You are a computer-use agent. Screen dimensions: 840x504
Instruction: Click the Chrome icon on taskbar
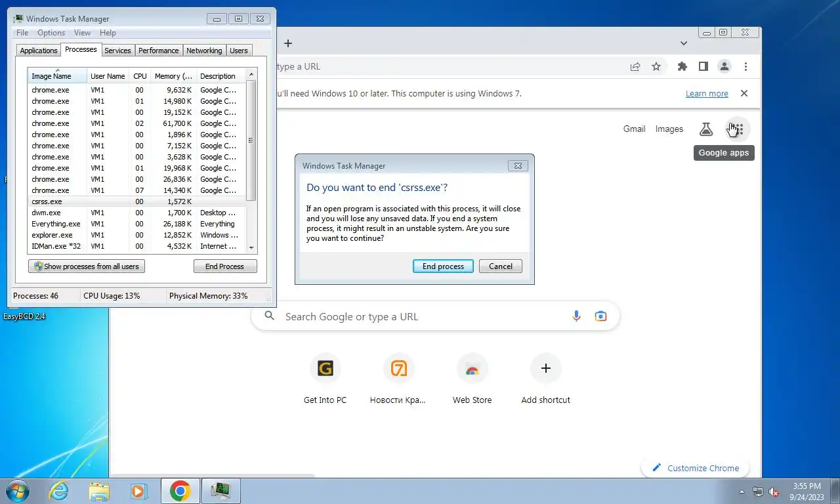point(180,491)
